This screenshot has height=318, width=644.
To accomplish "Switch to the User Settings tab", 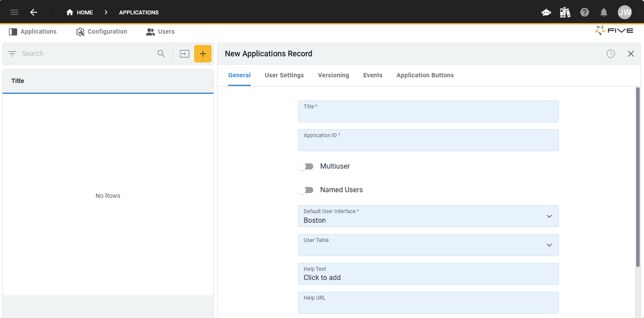I will (284, 75).
